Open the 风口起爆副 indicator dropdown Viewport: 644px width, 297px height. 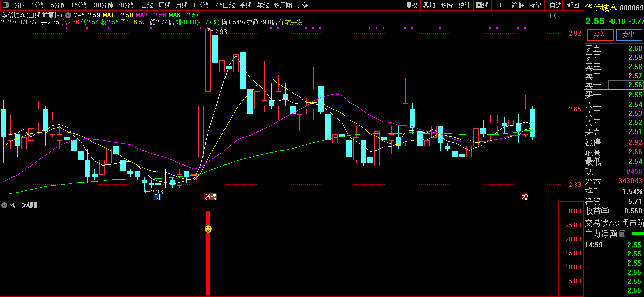5,205
